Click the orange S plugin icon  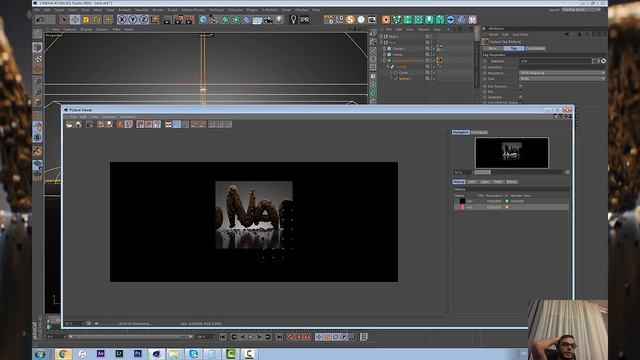point(350,19)
